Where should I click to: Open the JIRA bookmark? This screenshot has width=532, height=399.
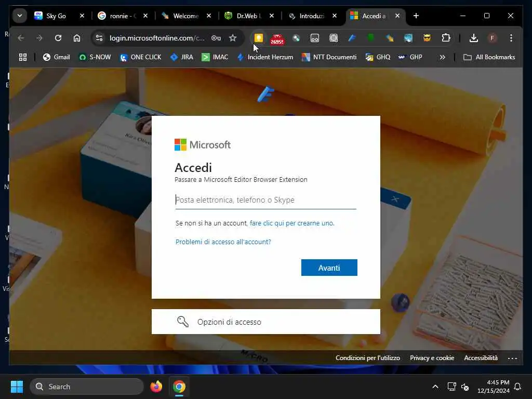click(181, 57)
